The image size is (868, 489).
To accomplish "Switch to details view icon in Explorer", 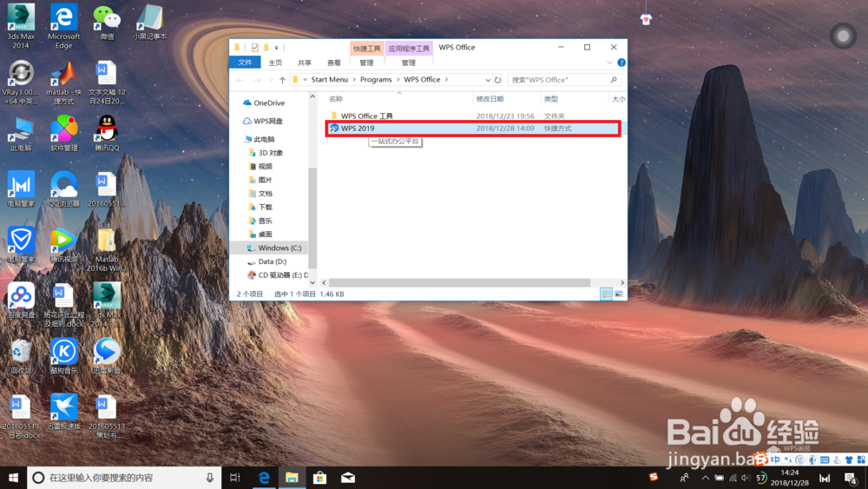I will [x=606, y=294].
